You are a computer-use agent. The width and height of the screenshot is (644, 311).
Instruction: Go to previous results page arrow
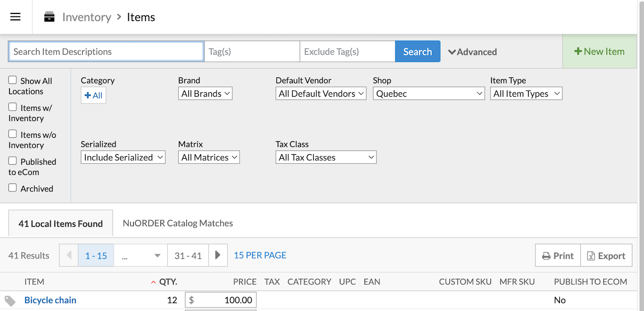[x=69, y=255]
